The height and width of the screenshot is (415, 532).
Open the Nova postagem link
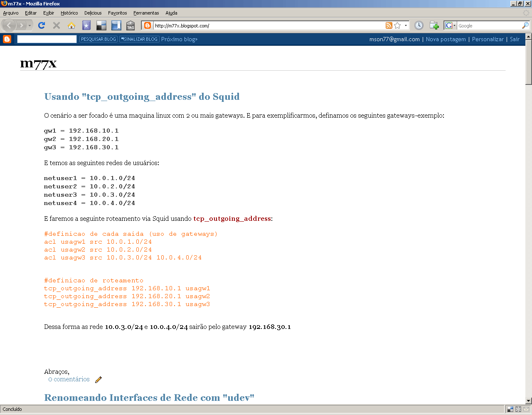click(x=446, y=39)
